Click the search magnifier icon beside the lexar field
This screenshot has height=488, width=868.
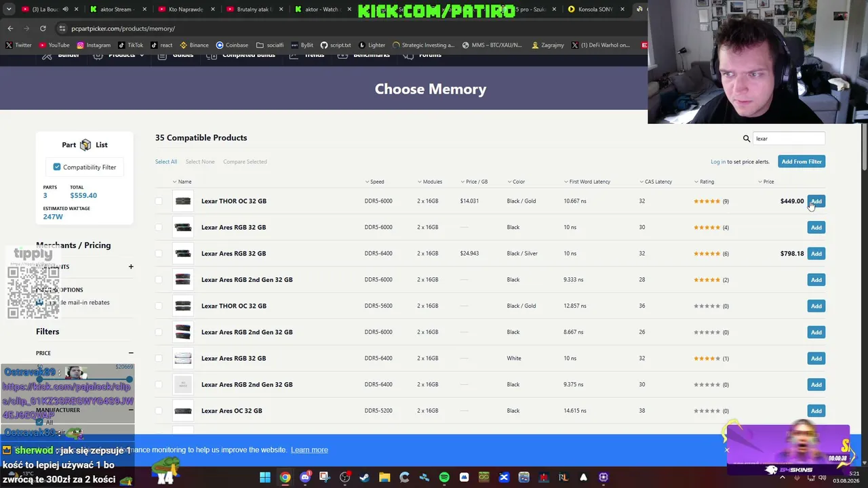coord(747,138)
